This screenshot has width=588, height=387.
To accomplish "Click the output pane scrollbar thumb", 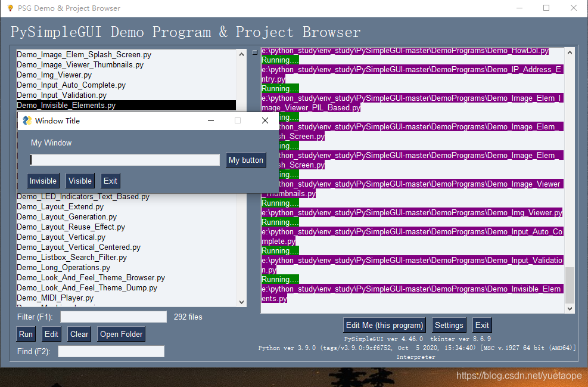I will (x=570, y=285).
